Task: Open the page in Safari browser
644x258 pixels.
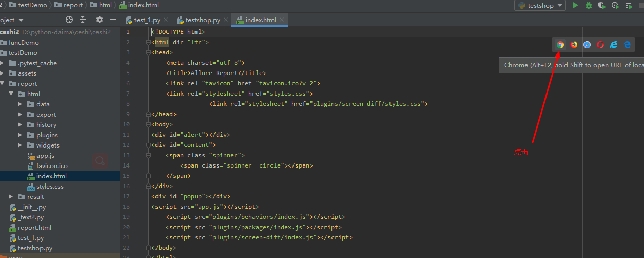Action: click(x=587, y=45)
